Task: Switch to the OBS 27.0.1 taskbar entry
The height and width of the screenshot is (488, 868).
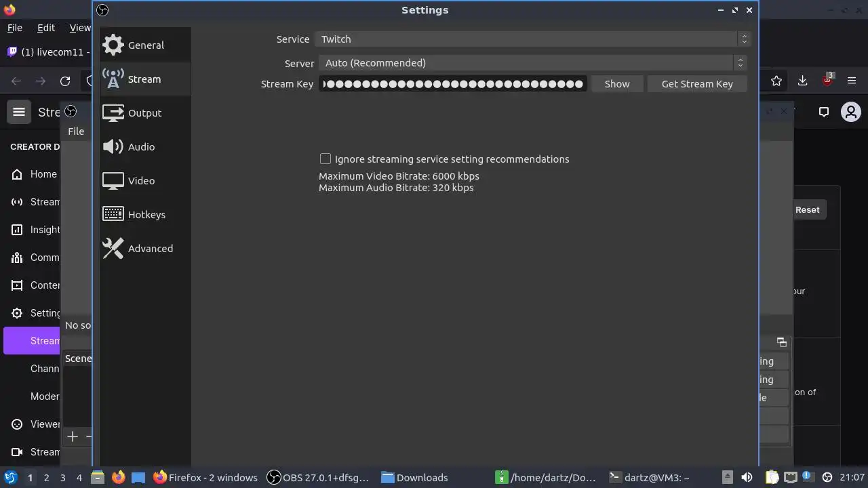Action: point(319,477)
